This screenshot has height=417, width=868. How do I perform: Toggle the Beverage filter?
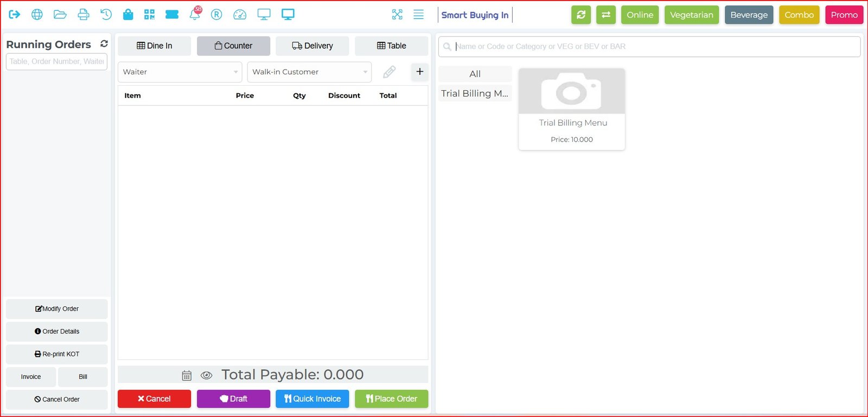(x=749, y=15)
